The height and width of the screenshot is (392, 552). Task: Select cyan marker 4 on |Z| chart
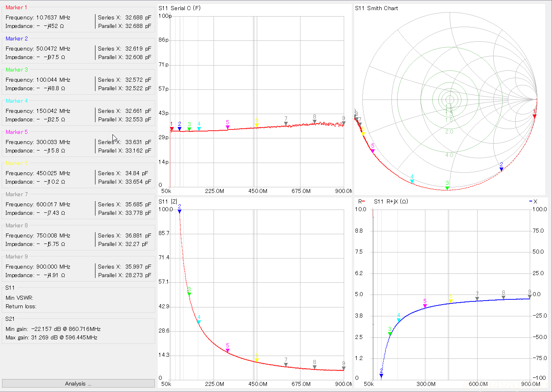click(x=199, y=322)
